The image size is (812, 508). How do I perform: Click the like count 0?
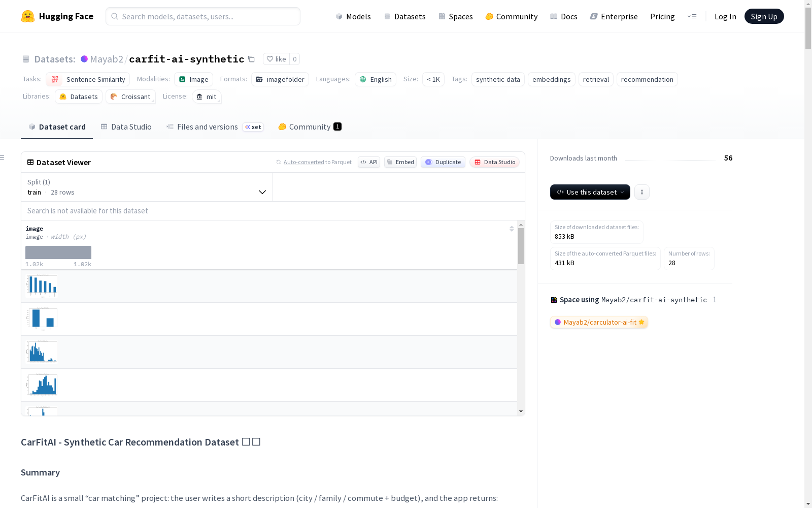pos(295,59)
